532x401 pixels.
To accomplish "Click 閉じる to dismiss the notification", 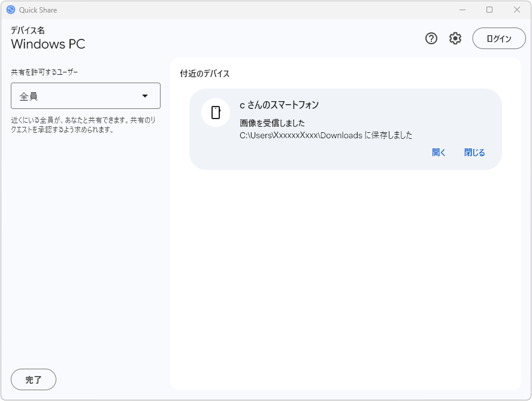I will pyautogui.click(x=474, y=153).
